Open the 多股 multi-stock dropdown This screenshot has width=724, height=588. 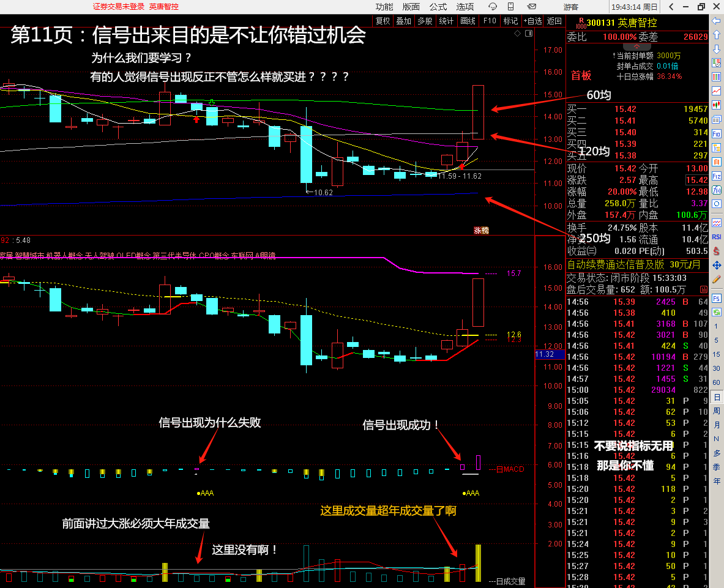click(x=425, y=21)
